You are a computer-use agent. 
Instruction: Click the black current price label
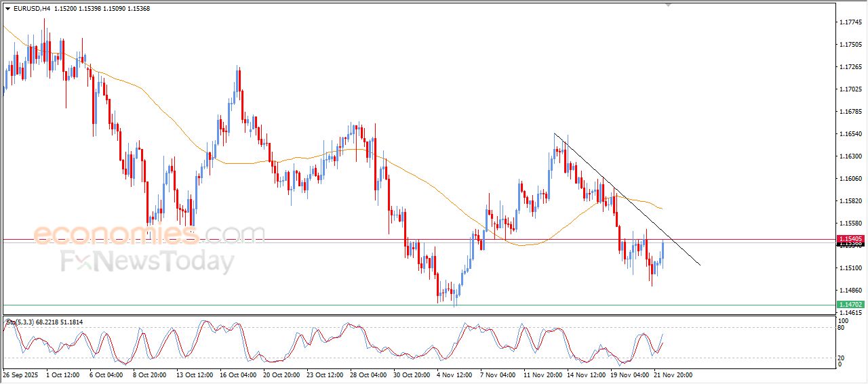point(850,246)
